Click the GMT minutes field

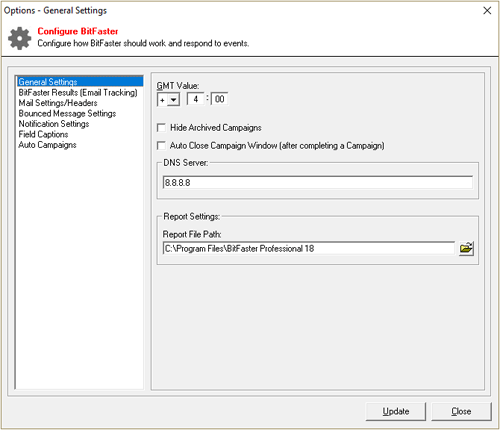(220, 99)
